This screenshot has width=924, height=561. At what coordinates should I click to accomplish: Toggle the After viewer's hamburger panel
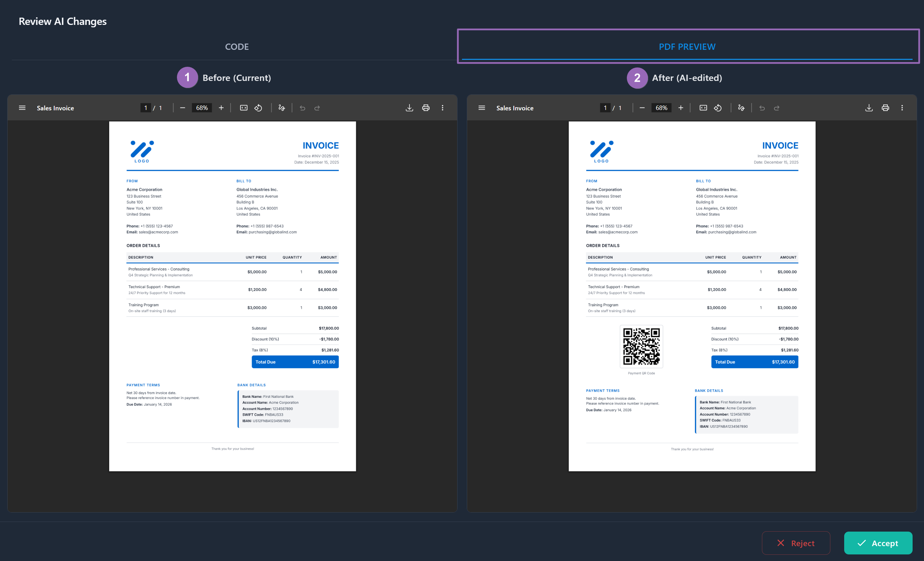tap(481, 108)
